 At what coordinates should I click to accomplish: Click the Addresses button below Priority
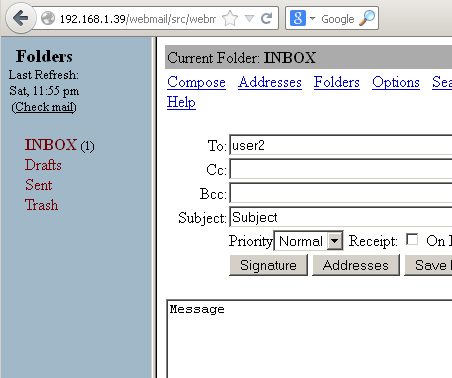pos(356,265)
